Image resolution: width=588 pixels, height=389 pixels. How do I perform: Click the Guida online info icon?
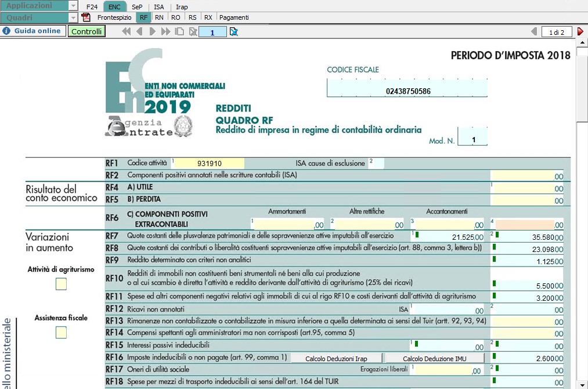click(x=6, y=31)
